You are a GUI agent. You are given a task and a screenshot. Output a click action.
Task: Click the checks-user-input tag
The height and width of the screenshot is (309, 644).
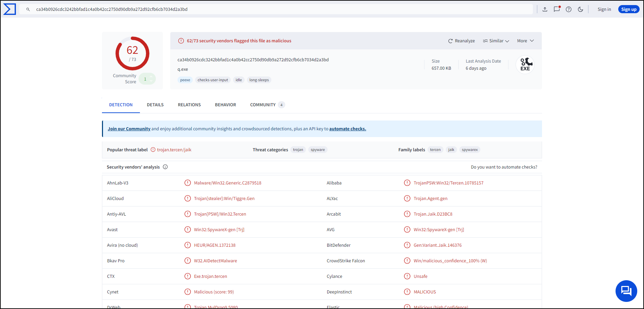(213, 80)
